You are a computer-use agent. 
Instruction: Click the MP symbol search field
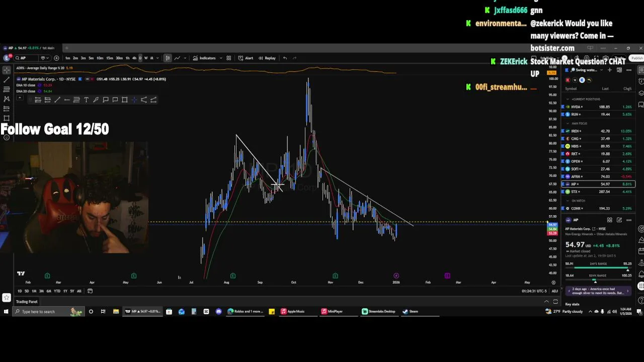26,58
